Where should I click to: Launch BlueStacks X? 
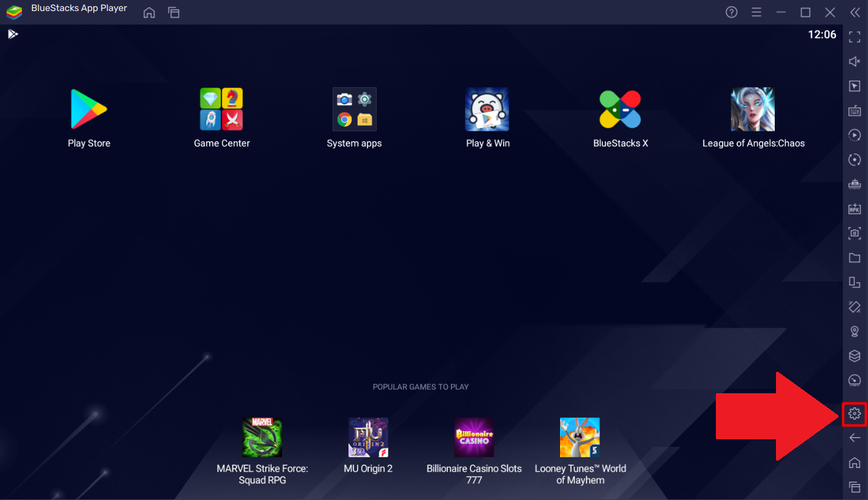point(620,109)
